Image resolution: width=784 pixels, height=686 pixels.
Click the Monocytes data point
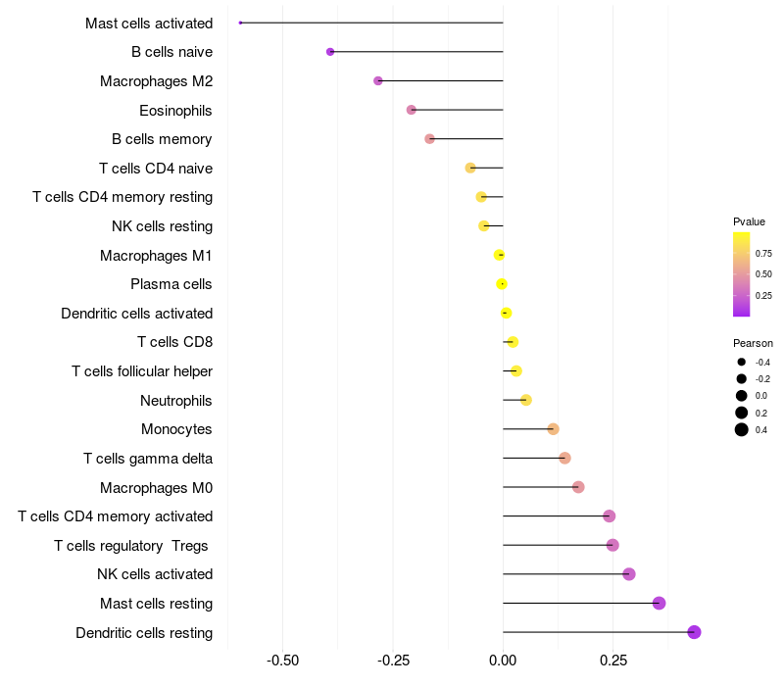pyautogui.click(x=553, y=429)
